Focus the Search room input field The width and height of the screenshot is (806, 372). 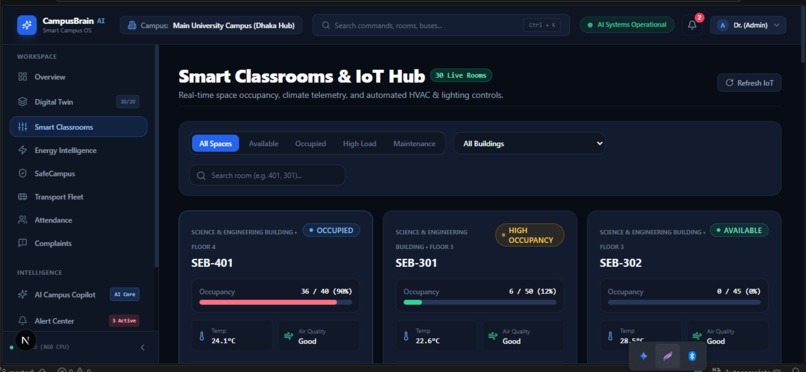click(x=267, y=175)
